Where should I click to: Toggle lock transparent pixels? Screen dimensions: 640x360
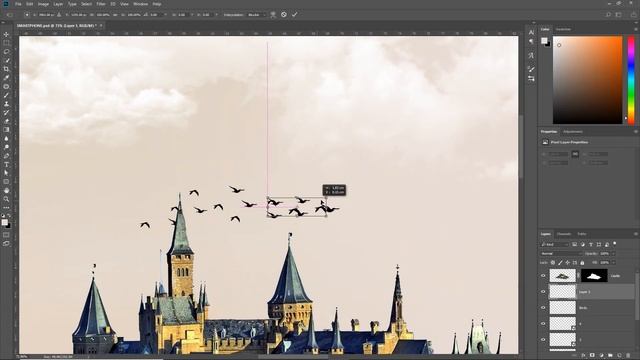click(553, 262)
